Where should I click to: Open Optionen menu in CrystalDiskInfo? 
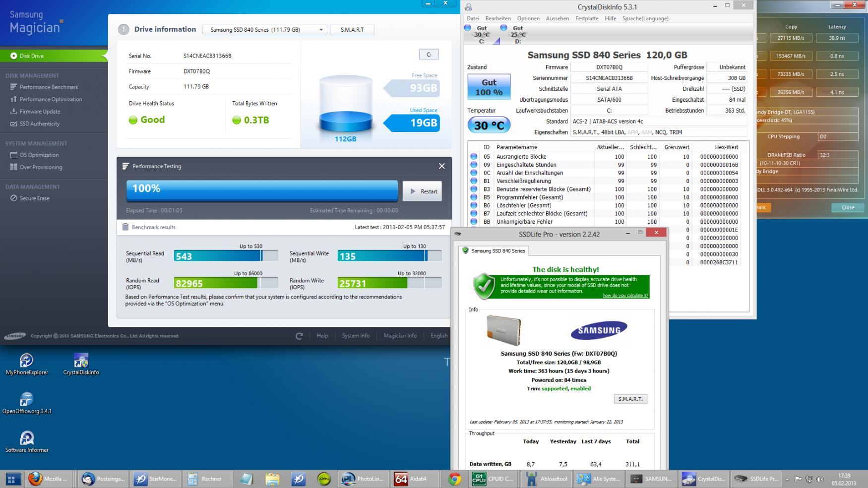[x=528, y=18]
